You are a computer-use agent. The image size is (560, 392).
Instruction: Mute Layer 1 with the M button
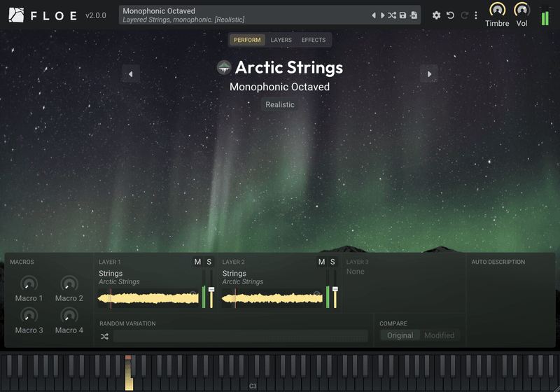pos(197,262)
